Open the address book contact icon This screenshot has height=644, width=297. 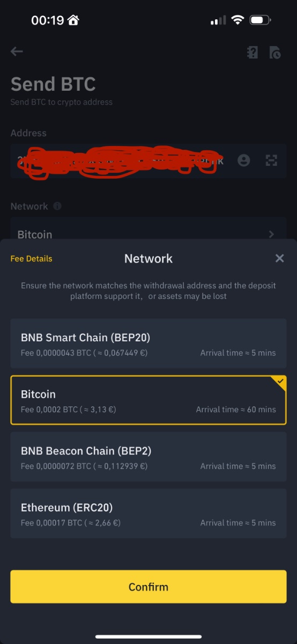244,160
